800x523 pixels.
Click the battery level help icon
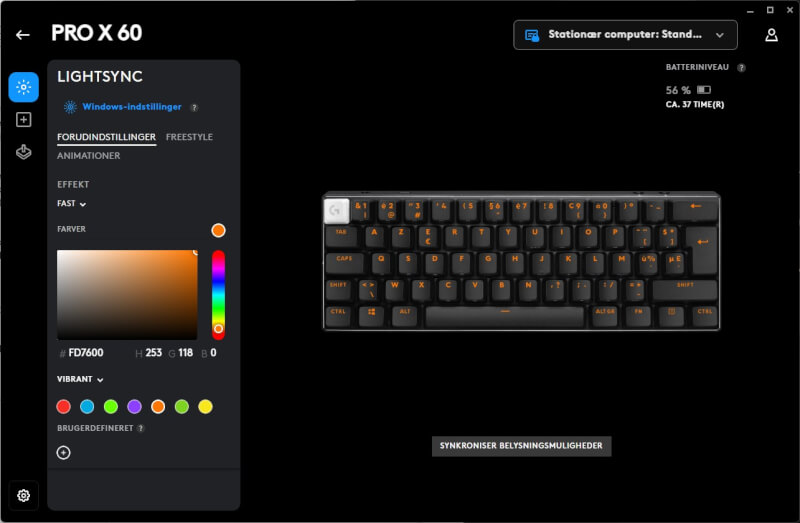click(741, 68)
